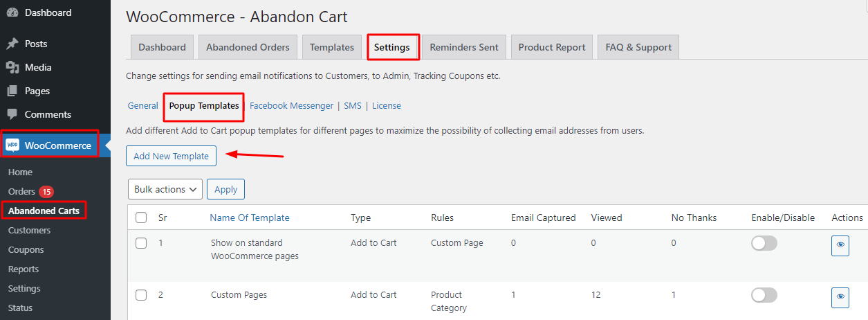
Task: Open the Abandoned Orders tab
Action: [x=248, y=47]
